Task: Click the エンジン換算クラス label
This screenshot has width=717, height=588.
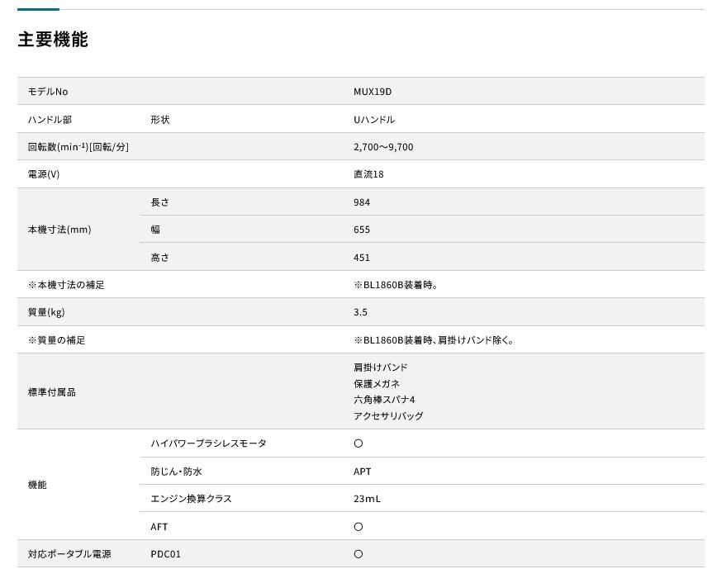Action: pyautogui.click(x=191, y=498)
